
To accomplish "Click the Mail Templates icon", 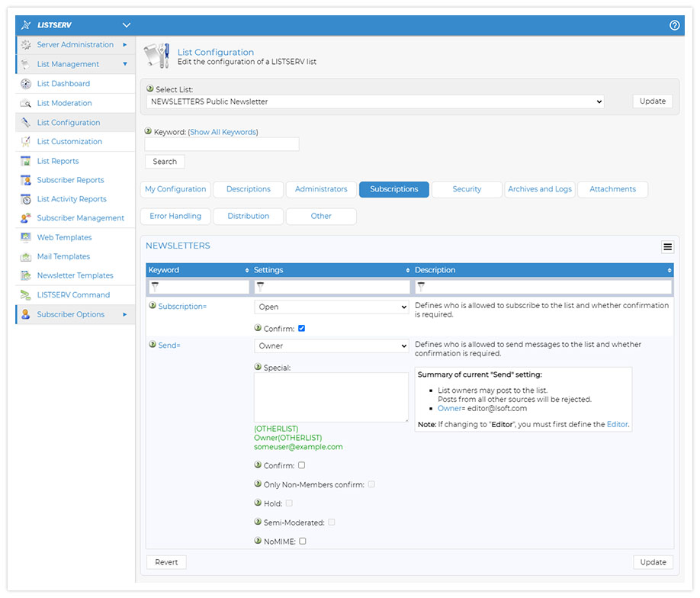I will pyautogui.click(x=26, y=256).
